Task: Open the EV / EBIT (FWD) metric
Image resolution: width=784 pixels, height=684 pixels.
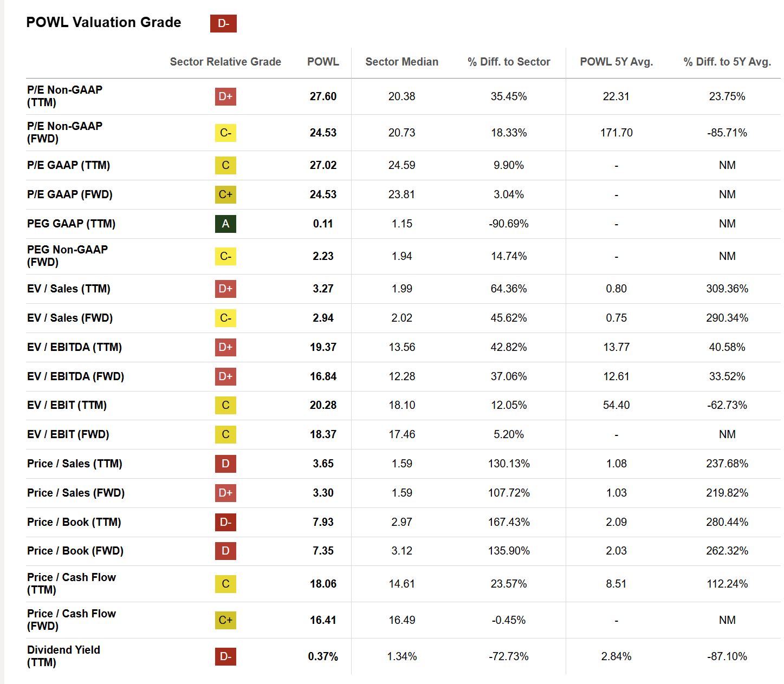Action: [68, 434]
